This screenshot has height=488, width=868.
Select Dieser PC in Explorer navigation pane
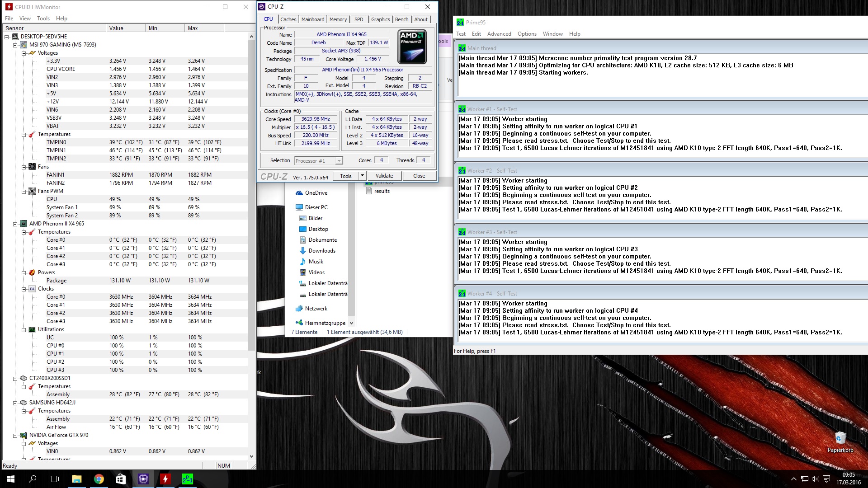point(311,207)
